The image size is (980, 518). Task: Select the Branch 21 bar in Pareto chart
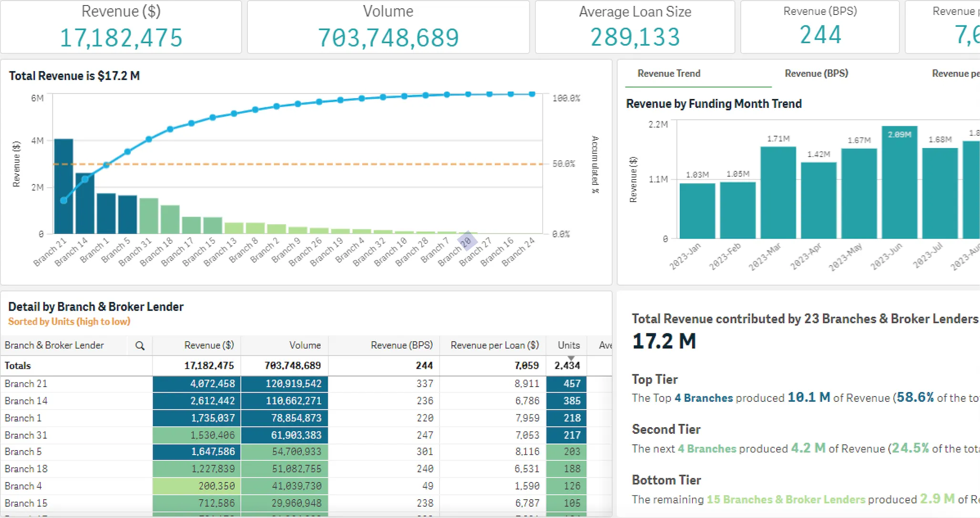click(x=63, y=219)
